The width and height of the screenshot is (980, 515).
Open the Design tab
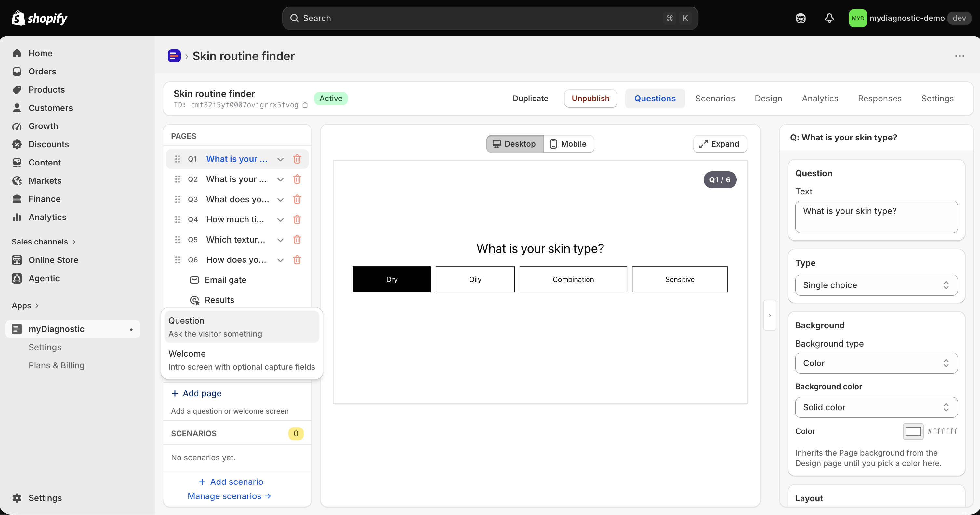(x=768, y=99)
